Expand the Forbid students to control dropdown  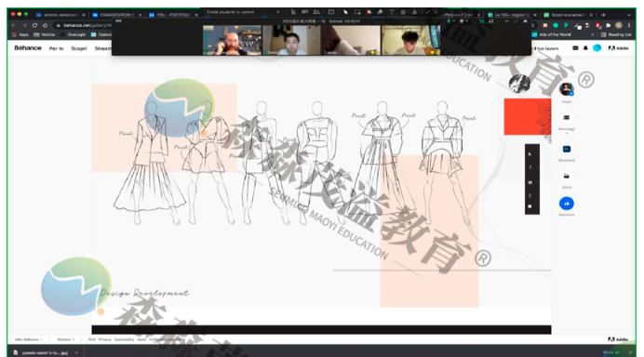(x=243, y=12)
